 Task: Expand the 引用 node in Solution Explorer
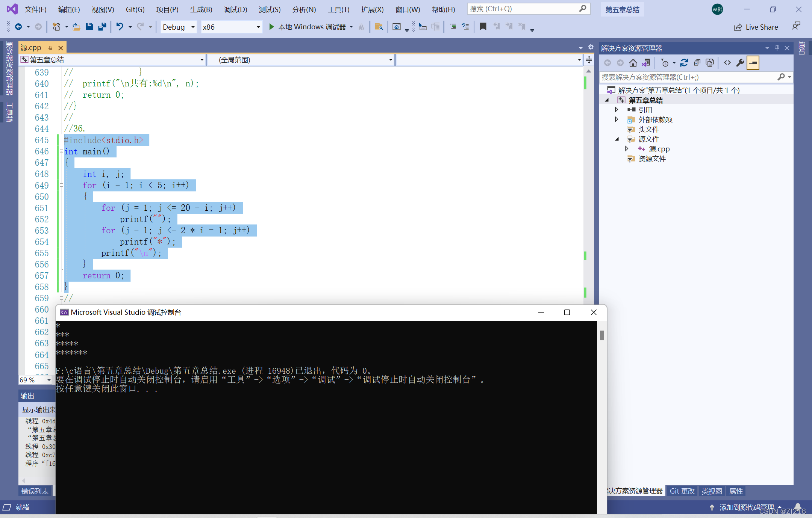click(617, 110)
